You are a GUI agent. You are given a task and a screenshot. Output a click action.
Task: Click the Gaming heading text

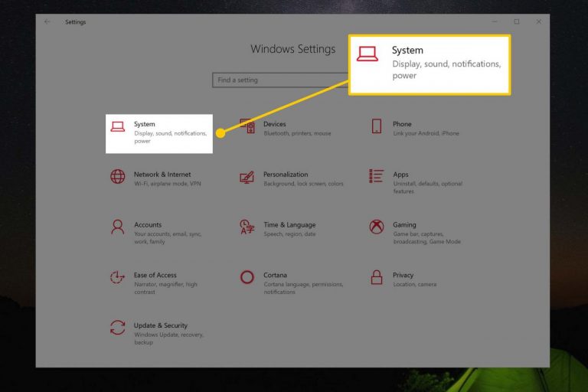point(404,224)
